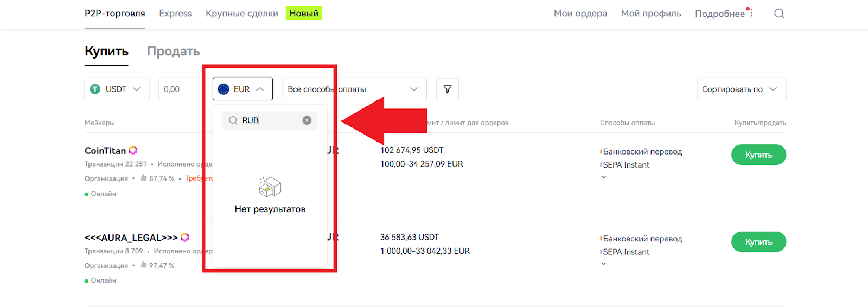Viewport: 868px width, 307px height.
Task: Click Транзакции 8 709 text
Action: point(114,251)
